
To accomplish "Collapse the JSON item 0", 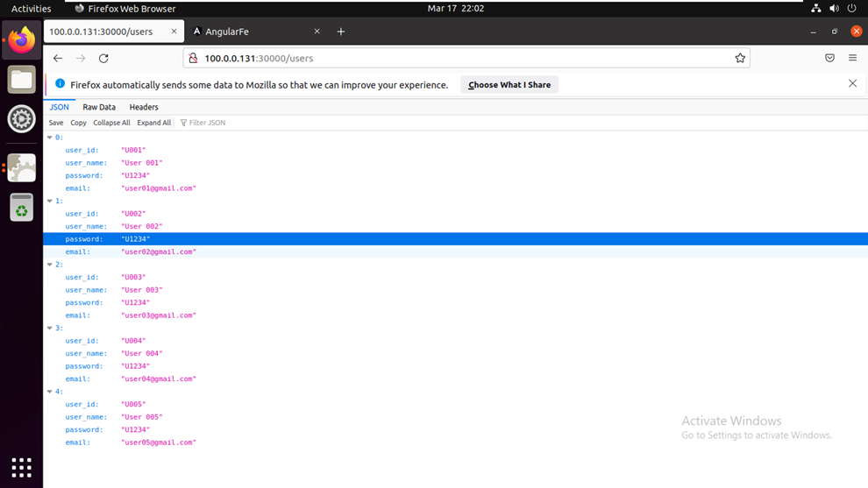I will [50, 138].
